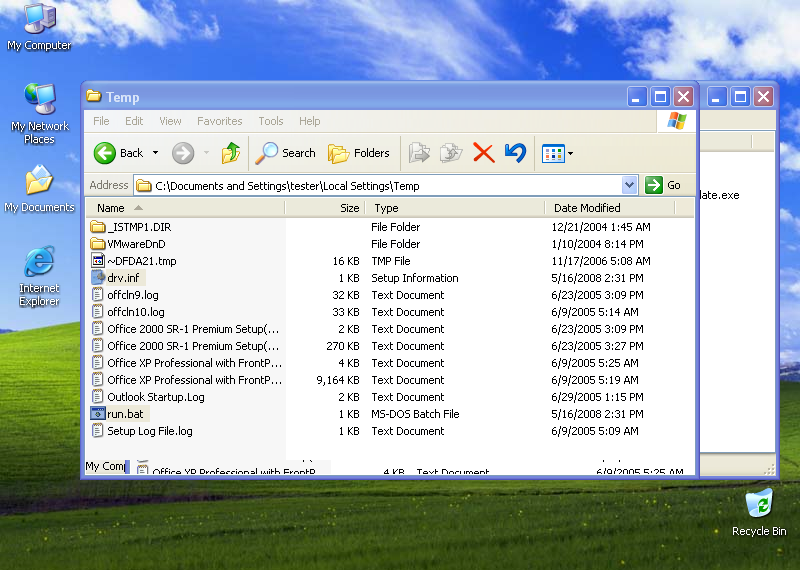The width and height of the screenshot is (800, 570).
Task: Select the offcln10.log file icon
Action: 97,311
